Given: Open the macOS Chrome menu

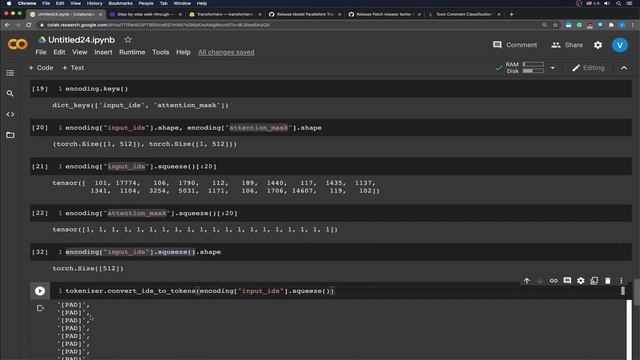Looking at the screenshot, I should [27, 3].
